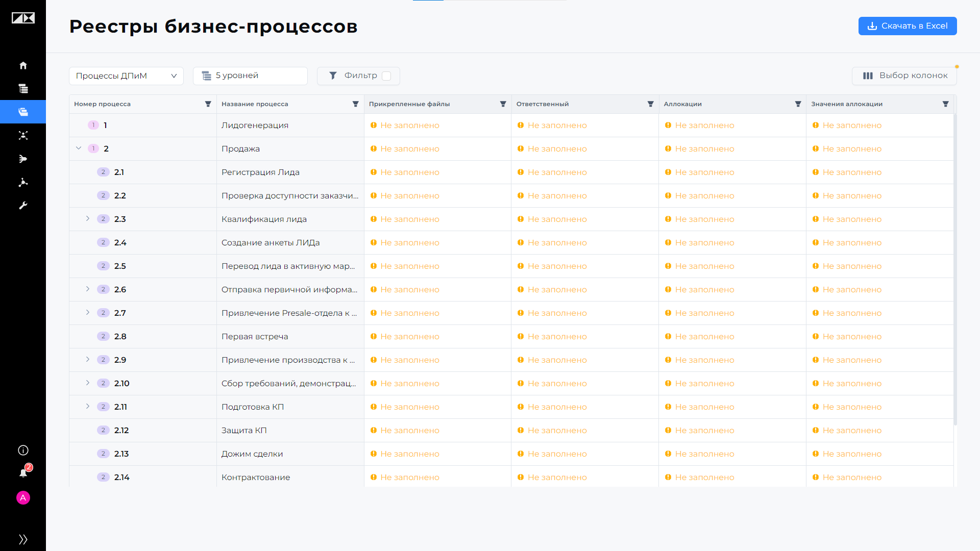Select the Защита КП process name
980x551 pixels.
point(244,431)
